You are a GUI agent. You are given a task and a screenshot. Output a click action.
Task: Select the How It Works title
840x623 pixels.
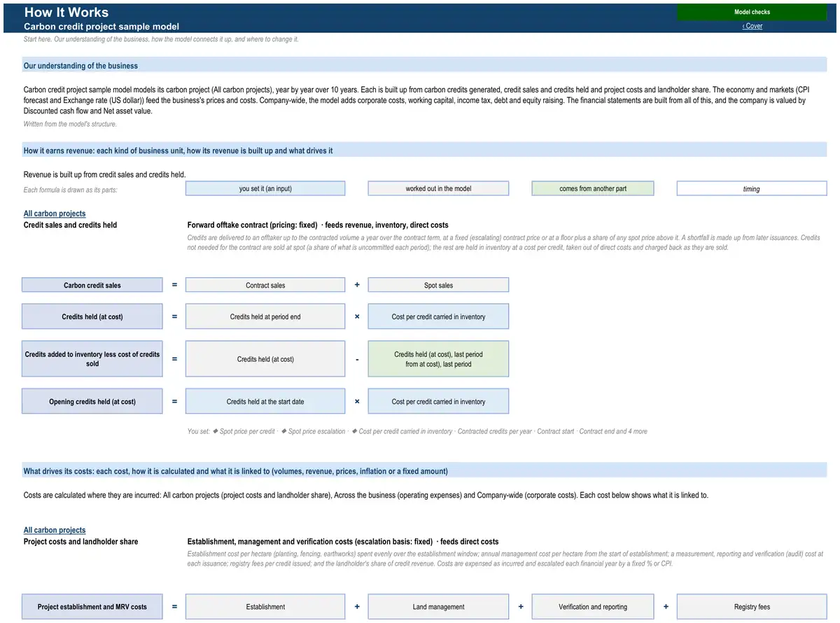point(66,12)
